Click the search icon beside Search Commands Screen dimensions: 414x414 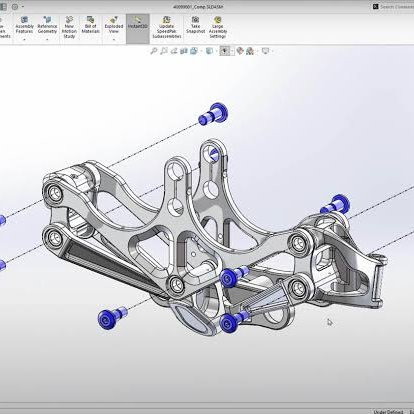click(x=376, y=7)
